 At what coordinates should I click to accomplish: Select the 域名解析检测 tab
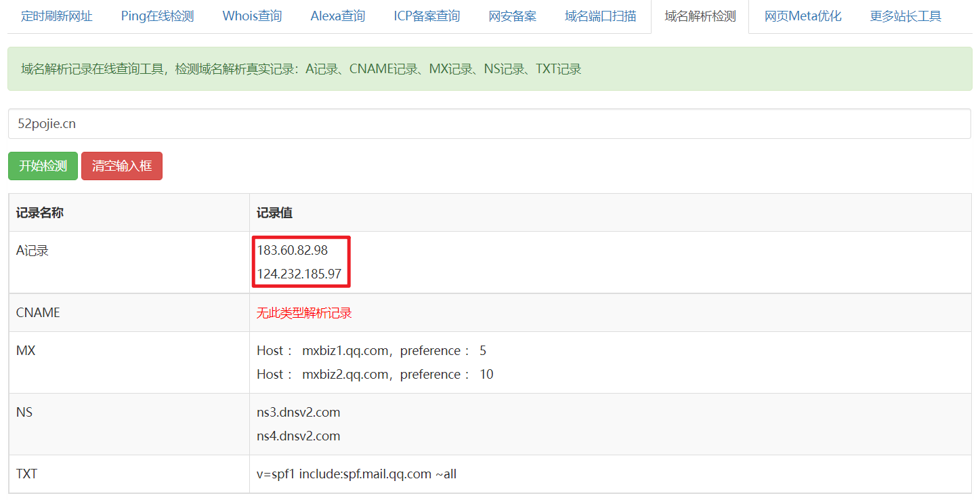(x=700, y=16)
